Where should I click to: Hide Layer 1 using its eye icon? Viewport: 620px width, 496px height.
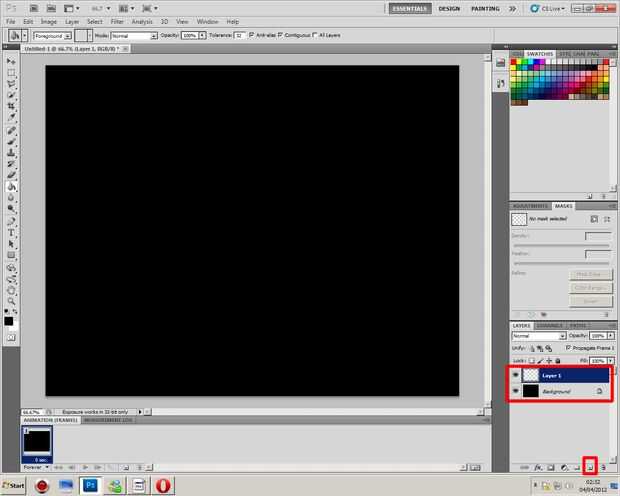tap(516, 375)
